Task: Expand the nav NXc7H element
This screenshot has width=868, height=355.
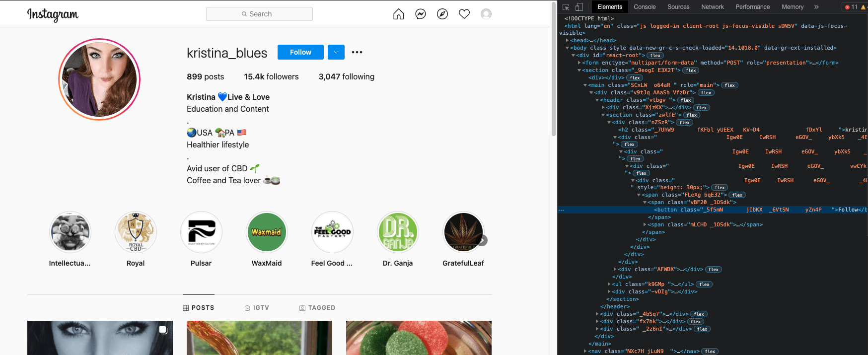Action: [x=585, y=352]
